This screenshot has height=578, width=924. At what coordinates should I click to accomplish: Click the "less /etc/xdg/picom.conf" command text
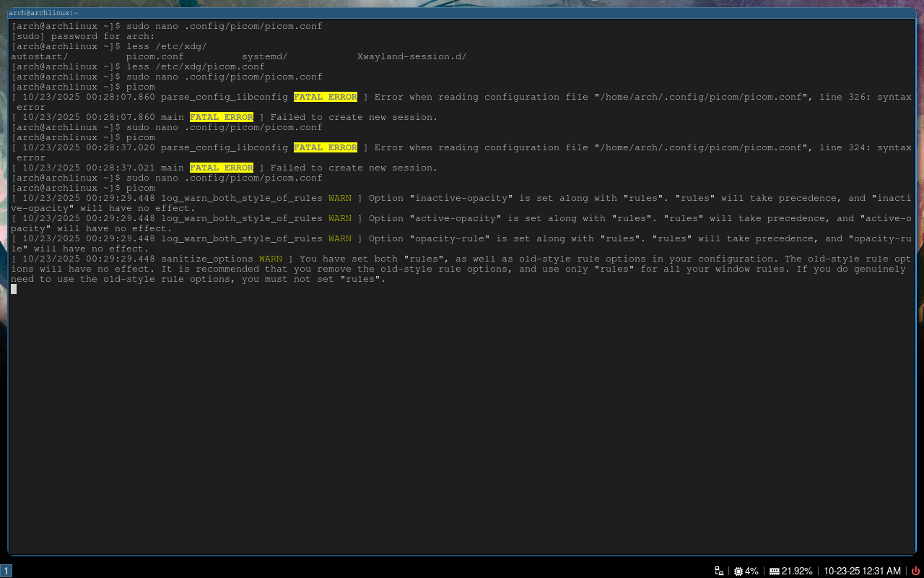coord(196,66)
